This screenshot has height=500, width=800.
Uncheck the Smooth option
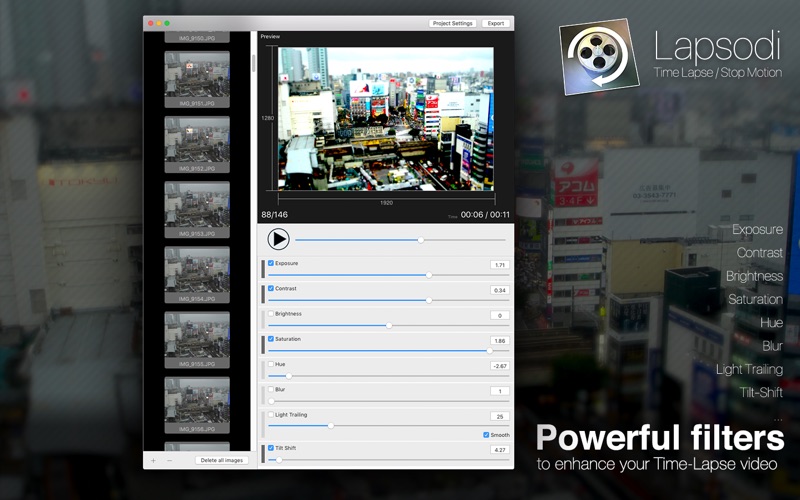(x=486, y=435)
